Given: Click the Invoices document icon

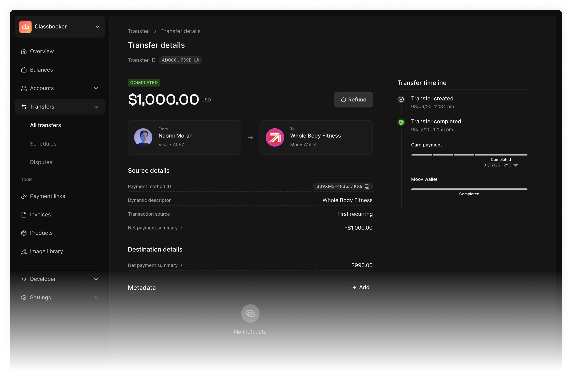Looking at the screenshot, I should [x=24, y=214].
